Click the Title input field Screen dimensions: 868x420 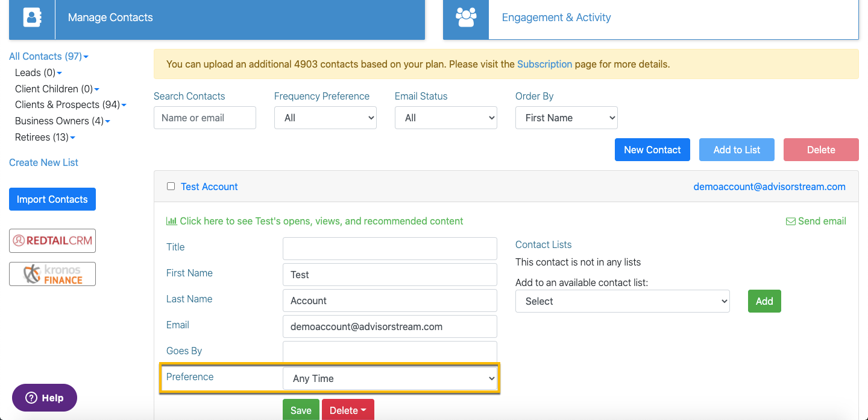coord(390,249)
